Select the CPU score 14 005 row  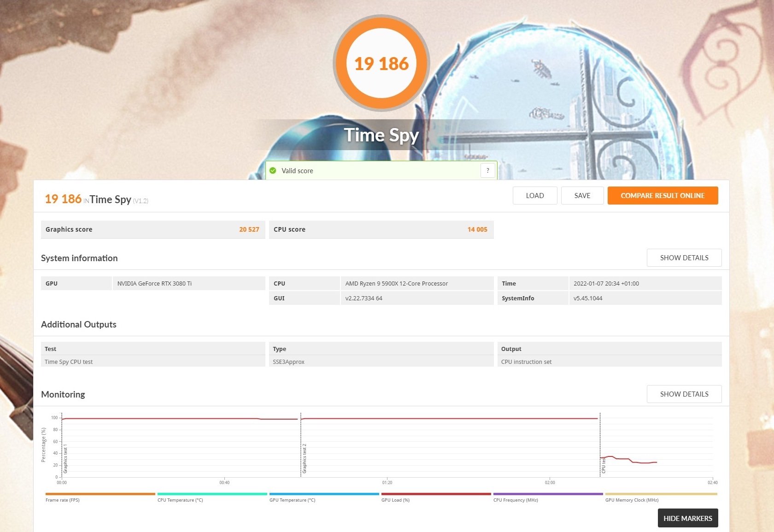point(381,229)
